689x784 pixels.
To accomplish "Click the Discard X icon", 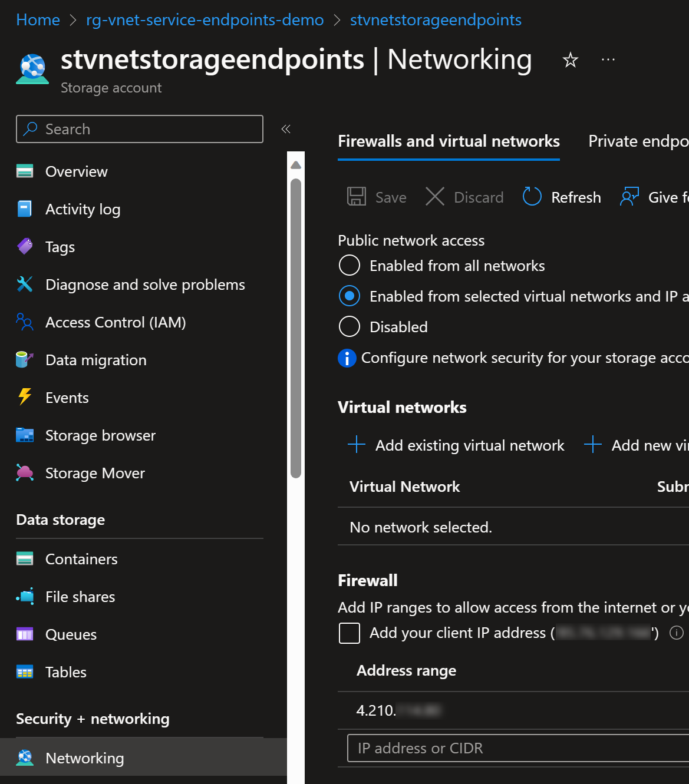I will [435, 197].
